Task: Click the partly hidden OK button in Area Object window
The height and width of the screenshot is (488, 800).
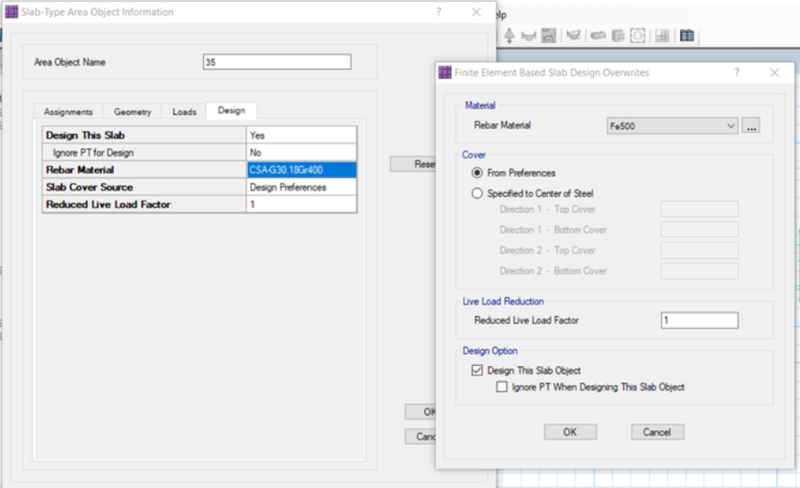Action: 420,411
